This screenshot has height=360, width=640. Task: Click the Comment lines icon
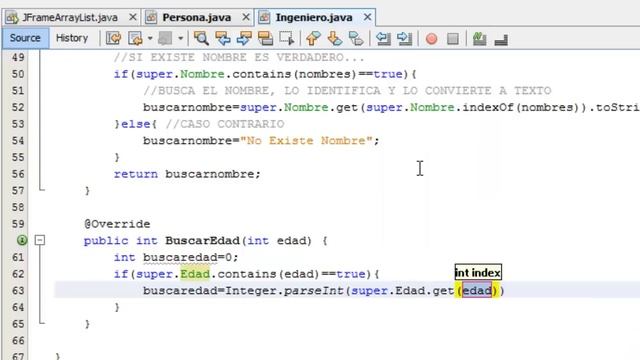(x=480, y=38)
